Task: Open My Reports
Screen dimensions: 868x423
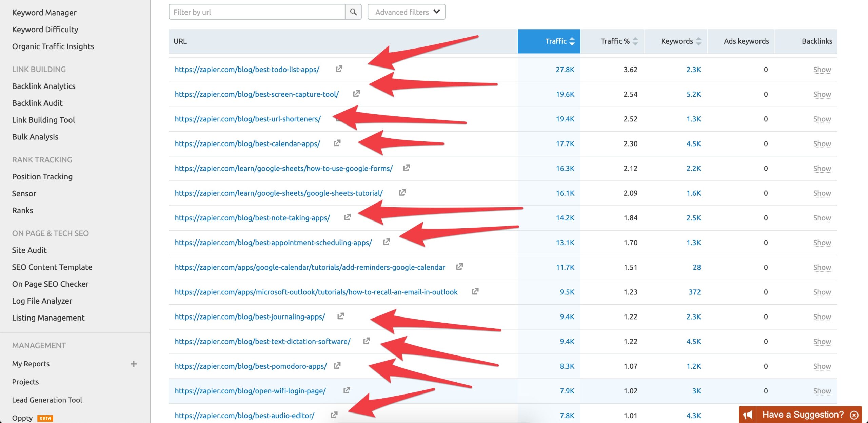Action: coord(31,364)
